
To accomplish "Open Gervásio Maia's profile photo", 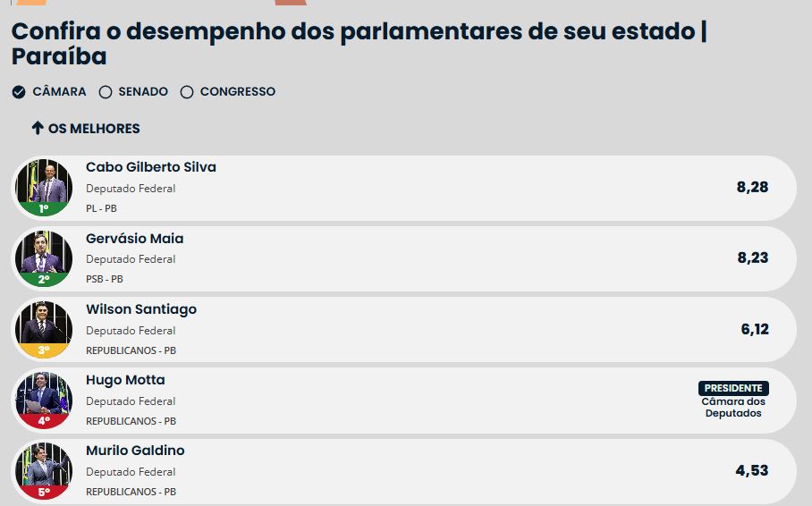I will coord(43,257).
